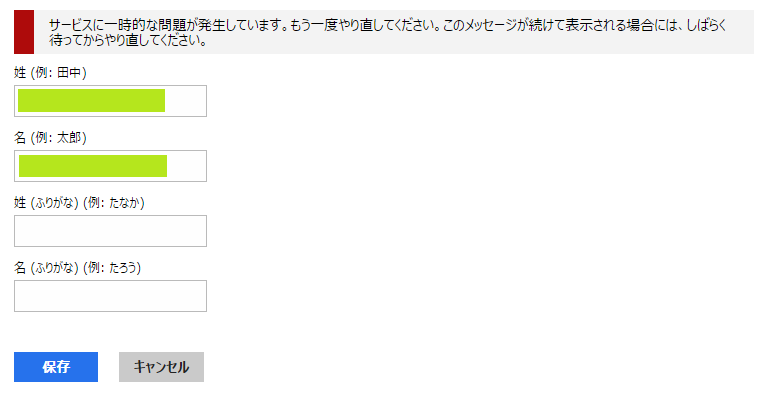Viewport: 767px width, 398px height.
Task: Click the red error indicator block
Action: pyautogui.click(x=24, y=32)
